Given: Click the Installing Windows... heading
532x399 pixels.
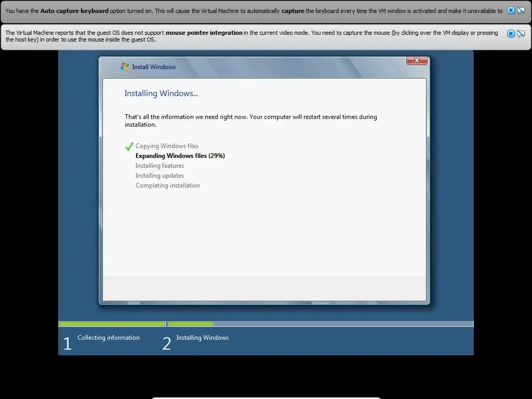Looking at the screenshot, I should point(161,94).
